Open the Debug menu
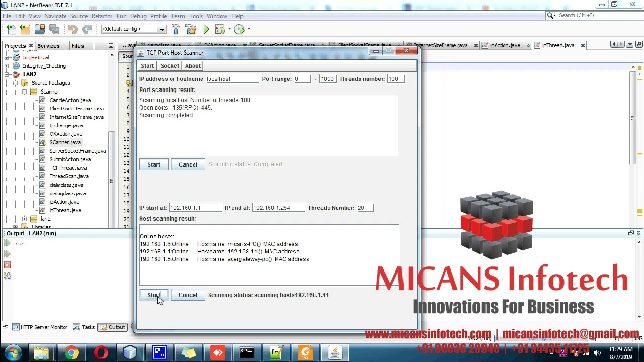 click(138, 16)
